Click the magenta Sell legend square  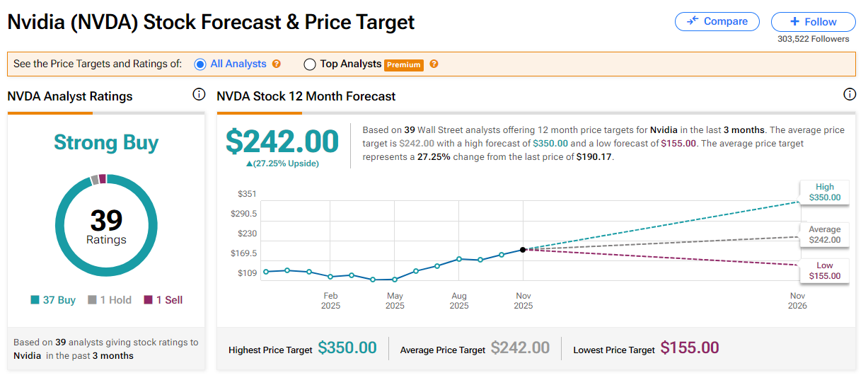tap(149, 300)
